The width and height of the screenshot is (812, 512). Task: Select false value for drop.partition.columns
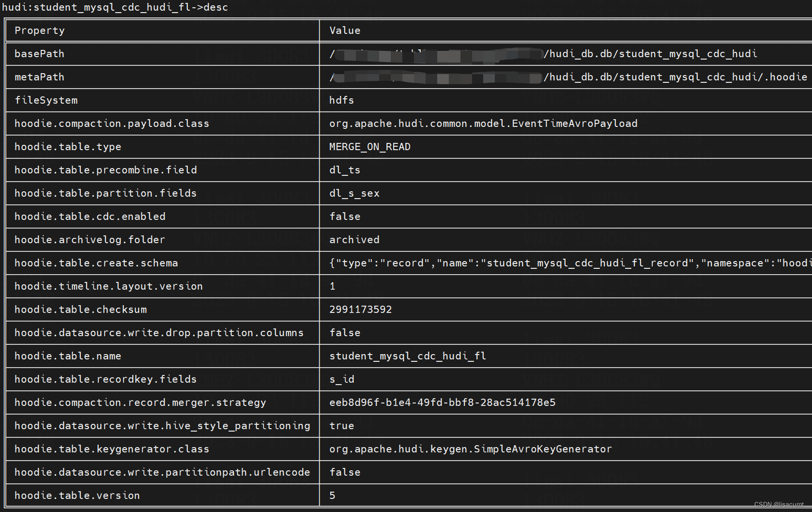click(x=345, y=333)
